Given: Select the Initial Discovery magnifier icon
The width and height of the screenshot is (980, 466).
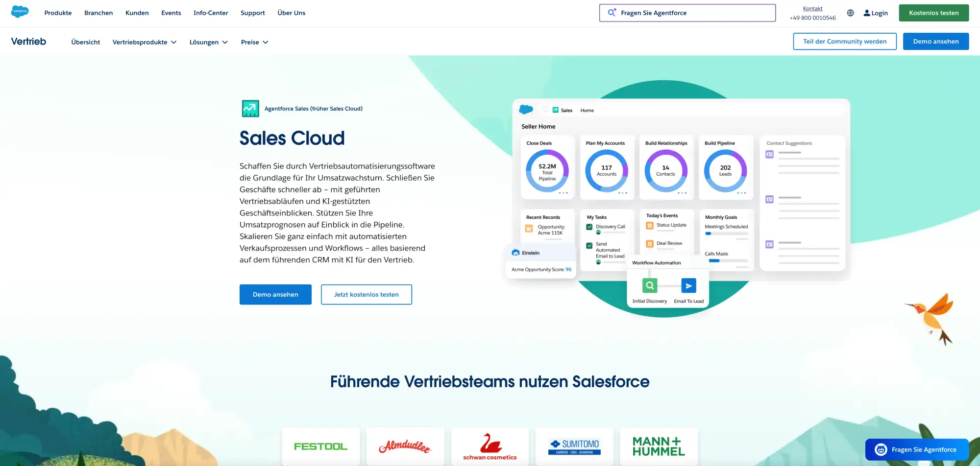Looking at the screenshot, I should click(650, 285).
